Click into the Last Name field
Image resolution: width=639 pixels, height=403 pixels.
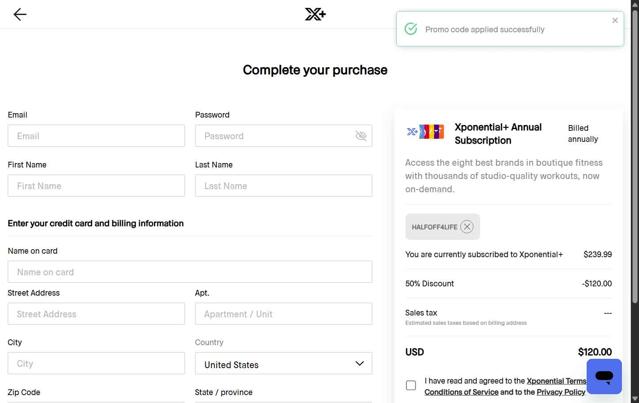click(x=284, y=186)
